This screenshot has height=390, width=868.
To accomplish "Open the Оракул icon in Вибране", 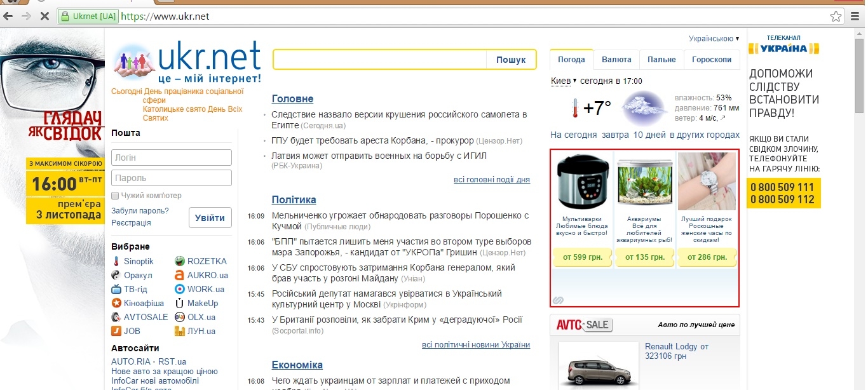I will tap(116, 275).
